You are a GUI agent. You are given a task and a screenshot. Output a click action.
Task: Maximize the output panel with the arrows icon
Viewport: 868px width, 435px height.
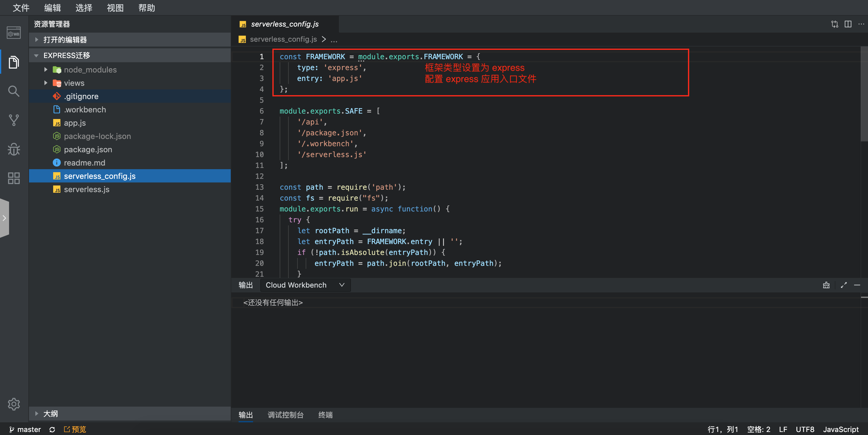844,285
